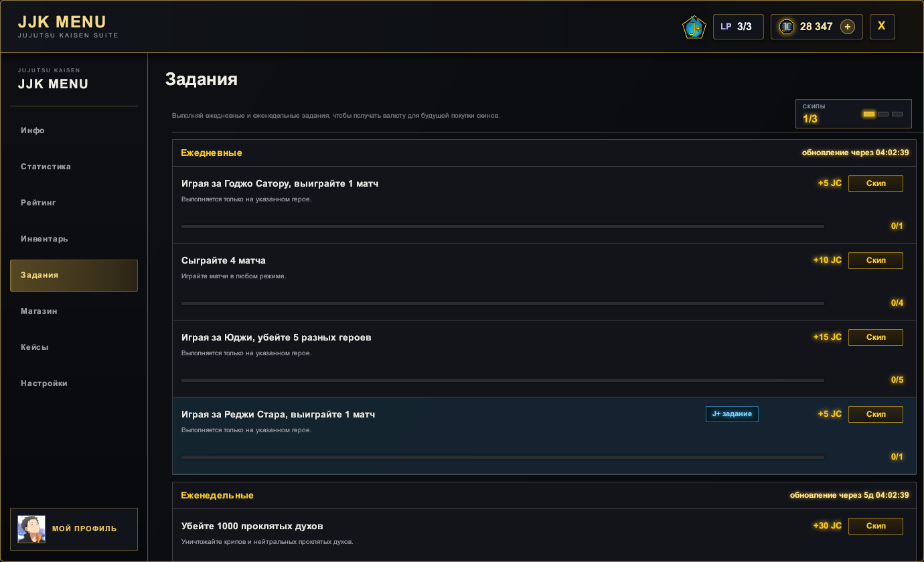Open the Инфо section
Screen dimensions: 924x562
[74, 130]
